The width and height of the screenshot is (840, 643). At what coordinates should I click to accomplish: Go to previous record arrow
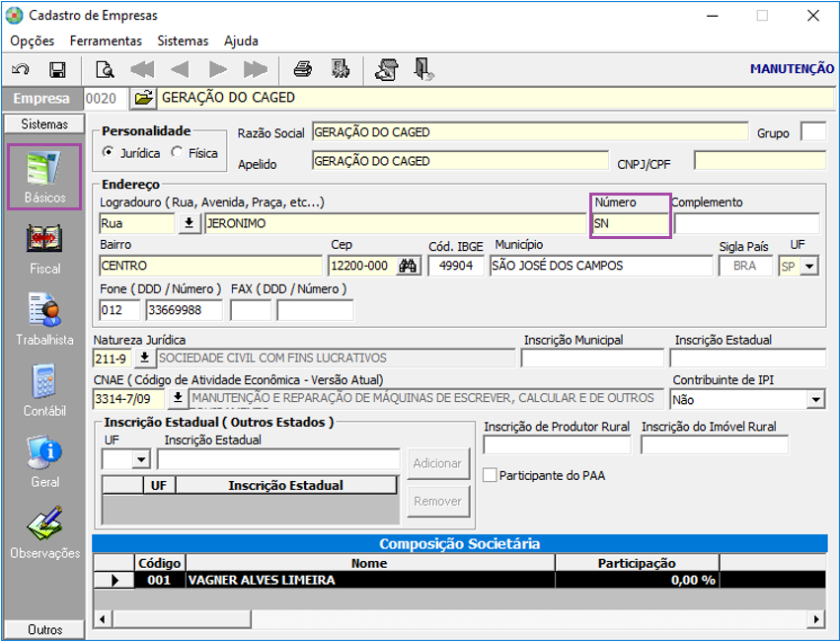(x=180, y=70)
